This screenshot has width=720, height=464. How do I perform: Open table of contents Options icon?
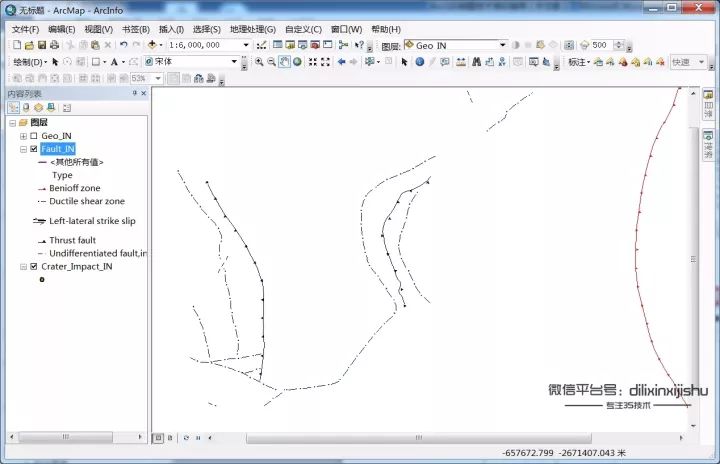[x=67, y=108]
